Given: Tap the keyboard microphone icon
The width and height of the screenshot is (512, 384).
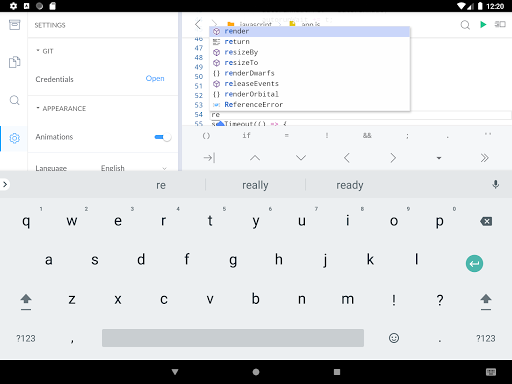Looking at the screenshot, I should tap(496, 185).
